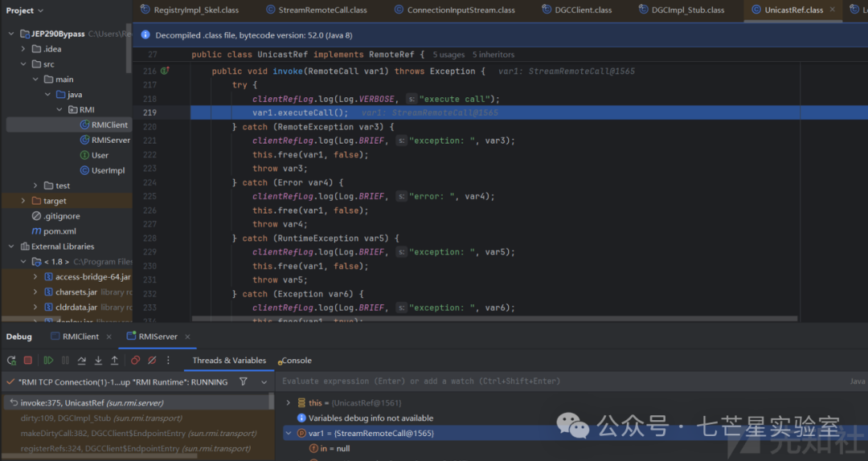Close the RMIServer debug tab

pyautogui.click(x=187, y=337)
